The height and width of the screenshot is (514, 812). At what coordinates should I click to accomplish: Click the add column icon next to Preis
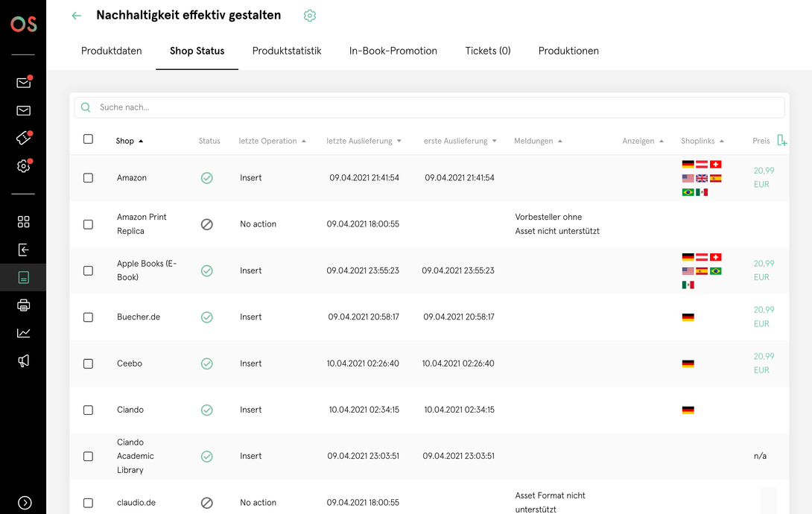point(782,140)
